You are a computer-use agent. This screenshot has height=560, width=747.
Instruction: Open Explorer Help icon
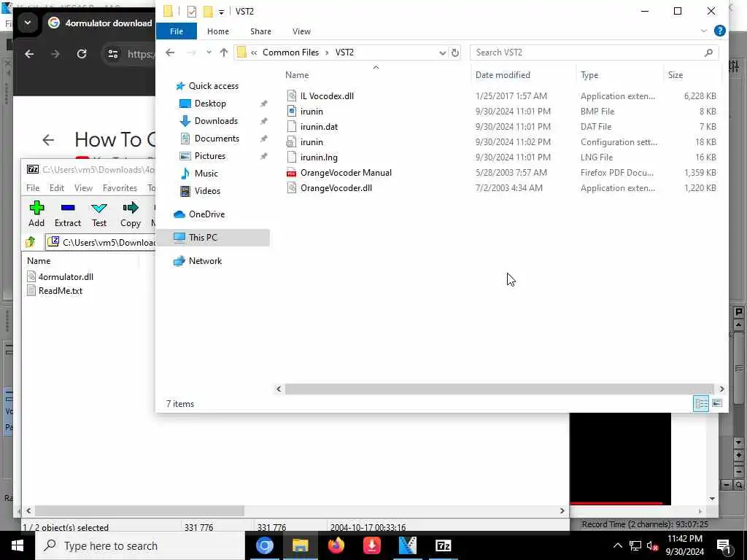(720, 31)
